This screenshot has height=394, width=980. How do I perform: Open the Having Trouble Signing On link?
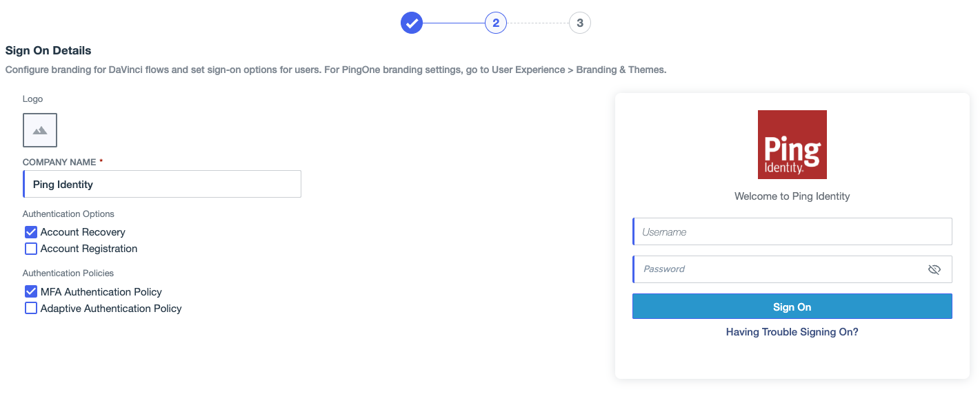pos(792,332)
